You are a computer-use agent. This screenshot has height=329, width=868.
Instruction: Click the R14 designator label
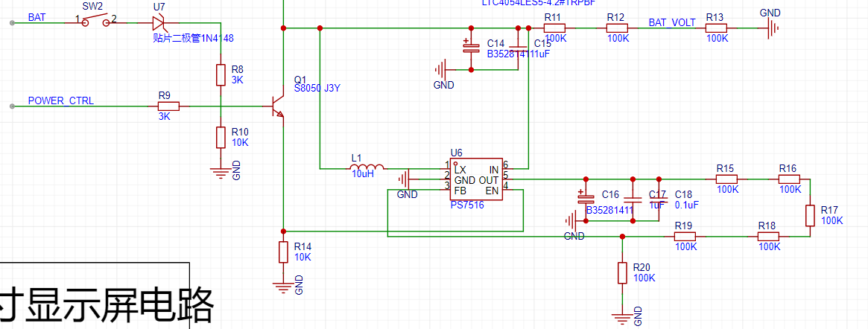[303, 246]
